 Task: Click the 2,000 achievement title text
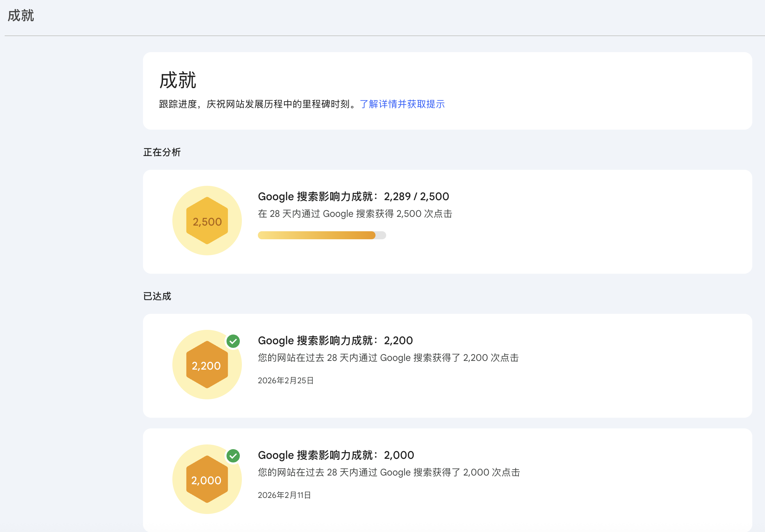pos(336,455)
